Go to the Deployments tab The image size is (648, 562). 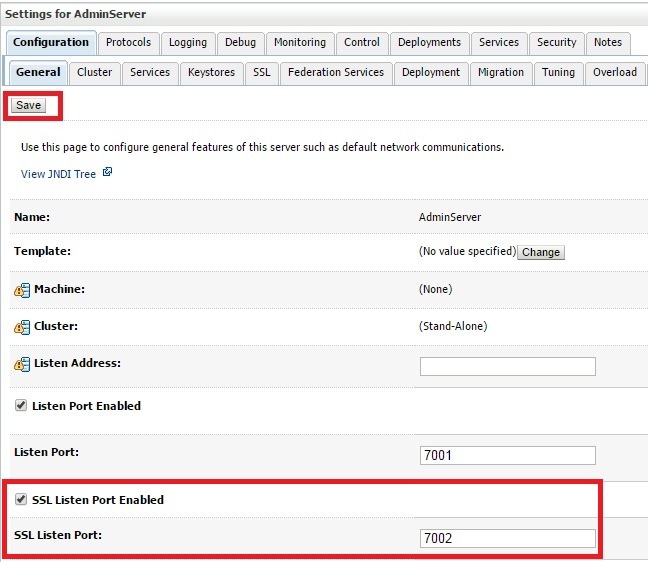pos(429,42)
